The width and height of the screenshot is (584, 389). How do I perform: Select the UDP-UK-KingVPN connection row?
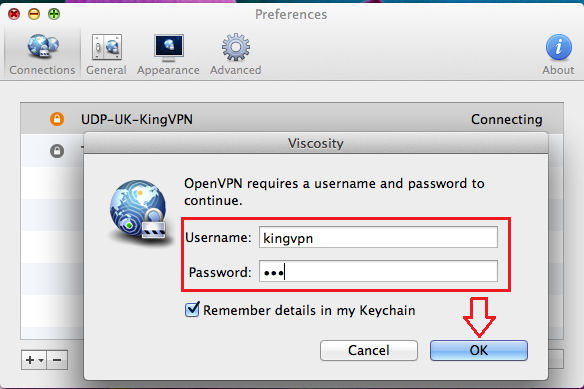point(292,119)
